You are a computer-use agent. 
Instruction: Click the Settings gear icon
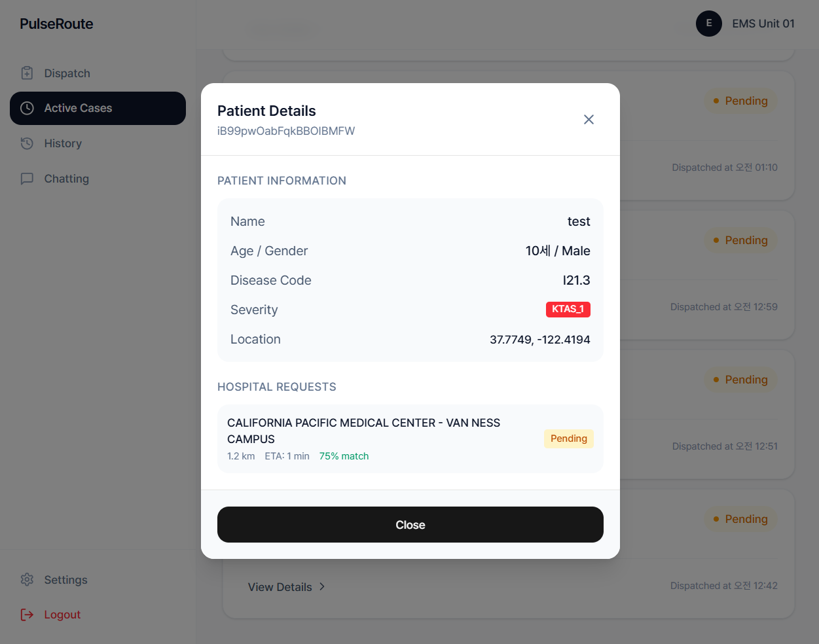click(x=27, y=580)
